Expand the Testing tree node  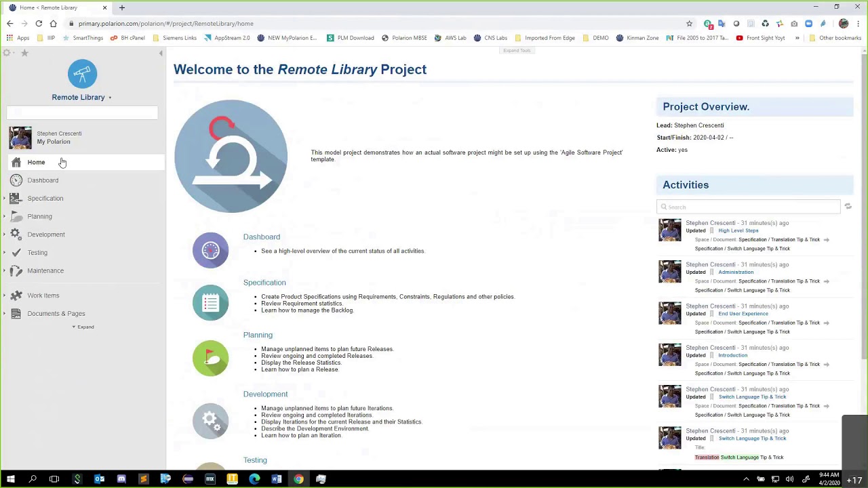5,253
